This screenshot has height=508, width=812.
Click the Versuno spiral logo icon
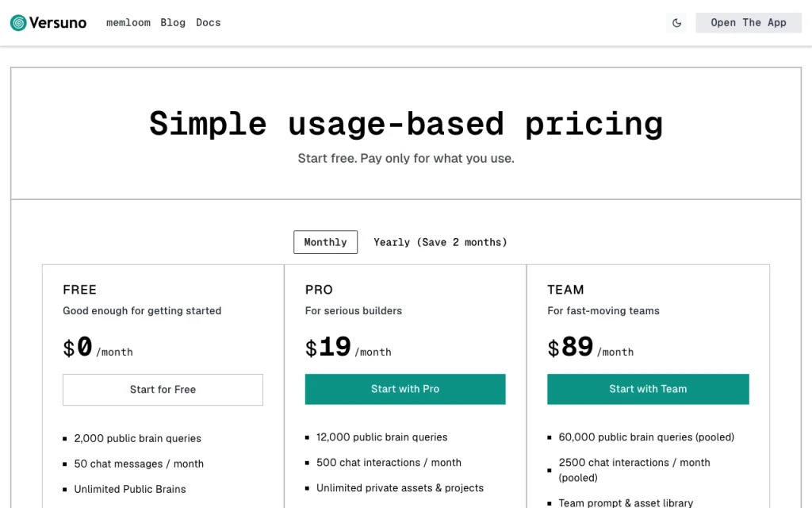(18, 23)
